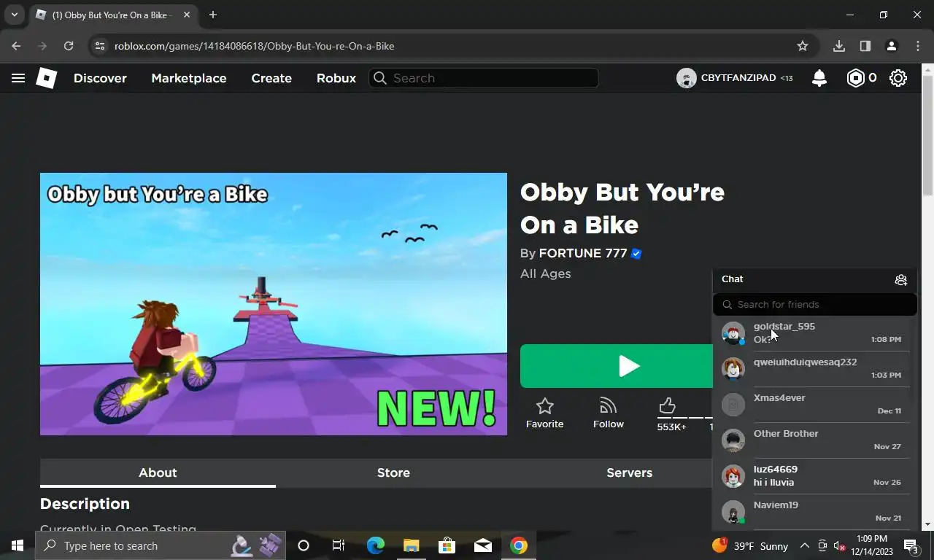
Task: Toggle Chrome side panel icon
Action: (865, 46)
